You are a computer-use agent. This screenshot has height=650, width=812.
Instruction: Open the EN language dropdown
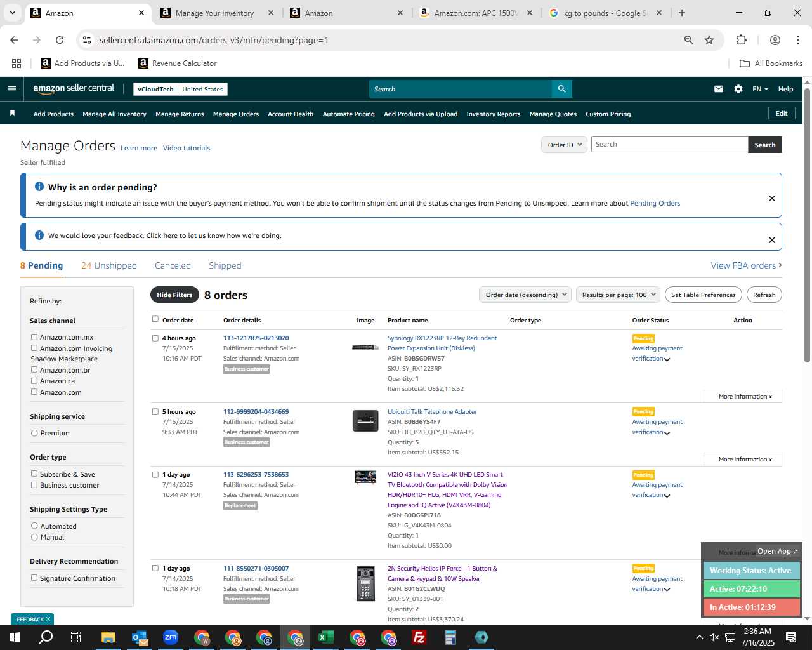click(x=760, y=89)
